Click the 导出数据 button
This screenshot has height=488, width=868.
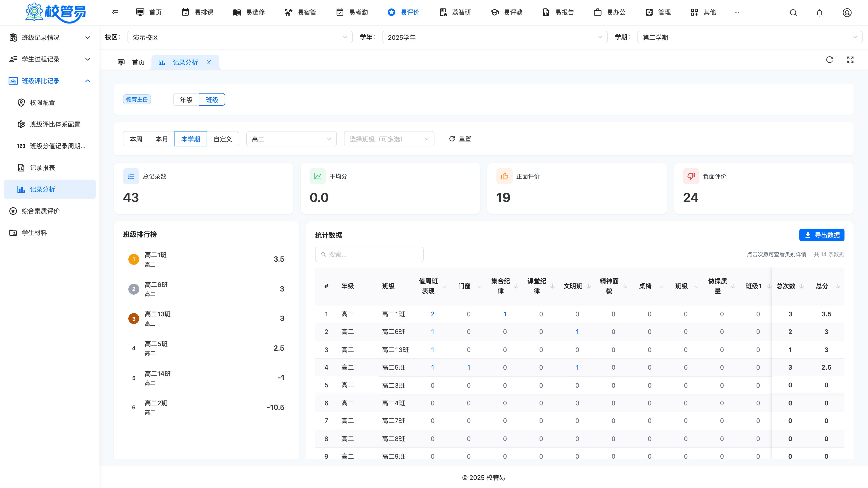[x=822, y=235]
